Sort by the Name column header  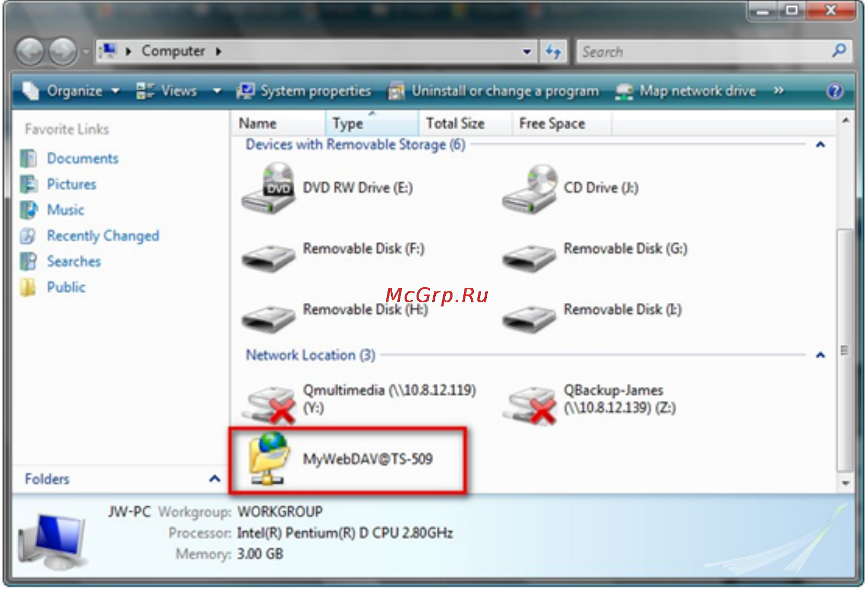coord(278,123)
